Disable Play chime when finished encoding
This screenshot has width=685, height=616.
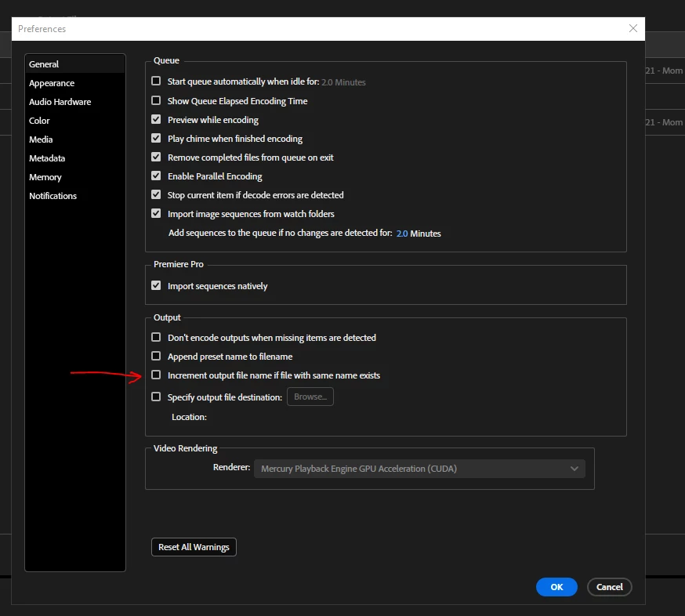pyautogui.click(x=156, y=138)
